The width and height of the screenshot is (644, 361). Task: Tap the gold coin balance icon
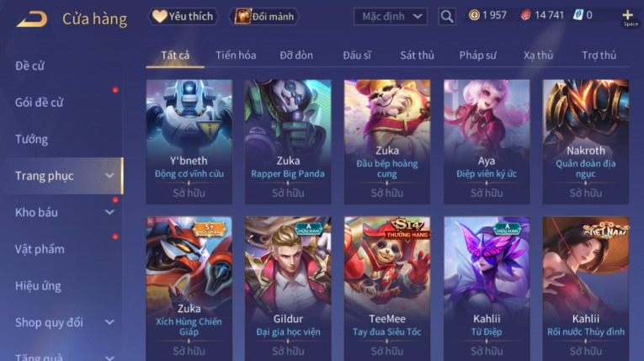coord(474,15)
